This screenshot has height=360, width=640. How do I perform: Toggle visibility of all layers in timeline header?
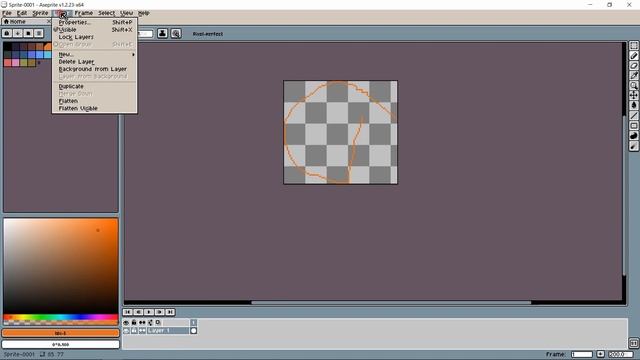126,322
